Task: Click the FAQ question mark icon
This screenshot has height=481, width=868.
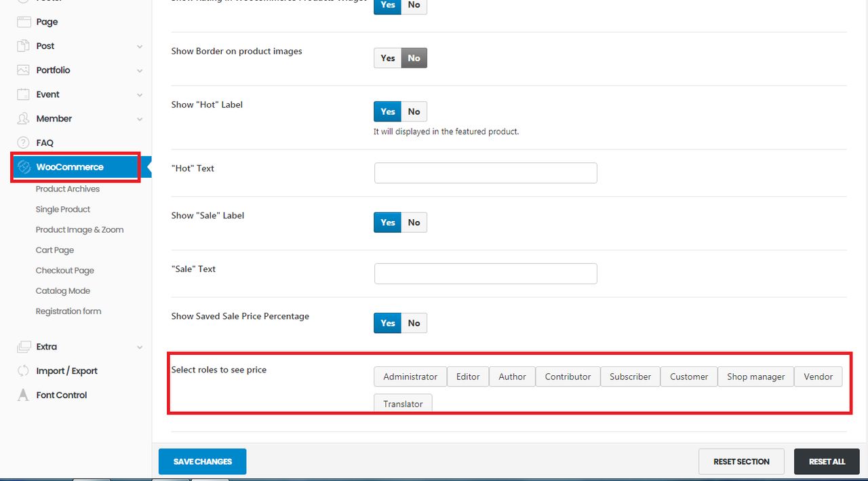Action: click(24, 143)
